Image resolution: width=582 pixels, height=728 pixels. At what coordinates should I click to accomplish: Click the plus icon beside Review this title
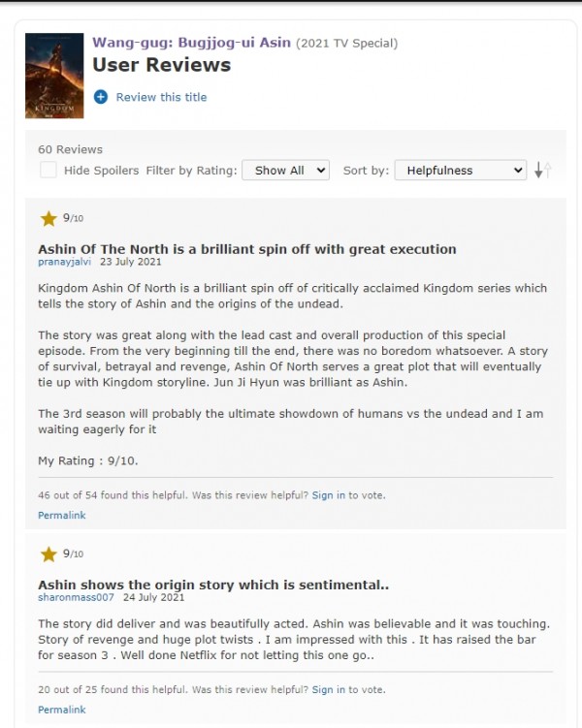click(x=101, y=97)
